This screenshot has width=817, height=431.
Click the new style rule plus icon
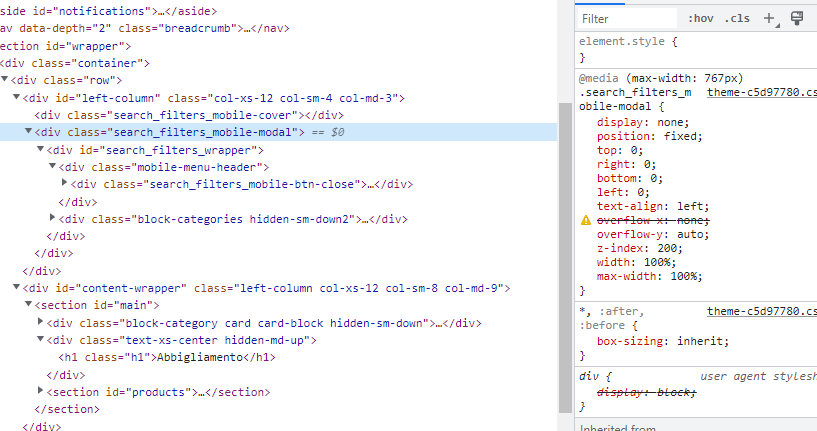click(770, 18)
